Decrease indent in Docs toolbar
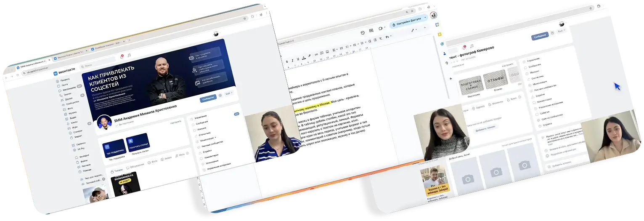Image resolution: width=644 pixels, height=221 pixels. tap(370, 41)
